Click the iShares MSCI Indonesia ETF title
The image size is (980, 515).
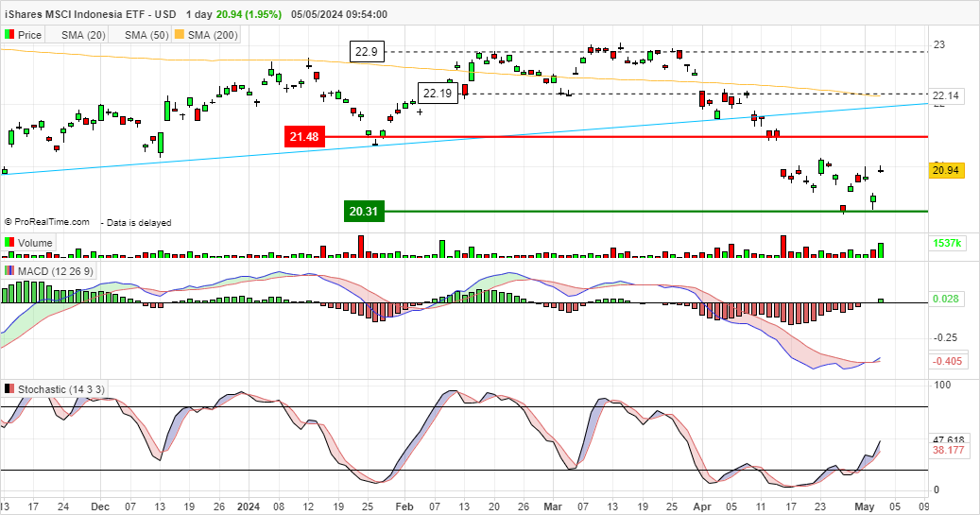tap(90, 14)
